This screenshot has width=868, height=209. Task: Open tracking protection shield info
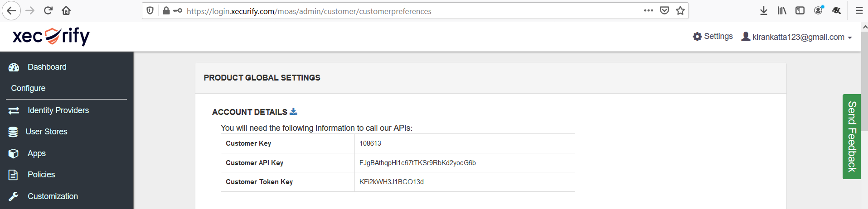(x=150, y=11)
